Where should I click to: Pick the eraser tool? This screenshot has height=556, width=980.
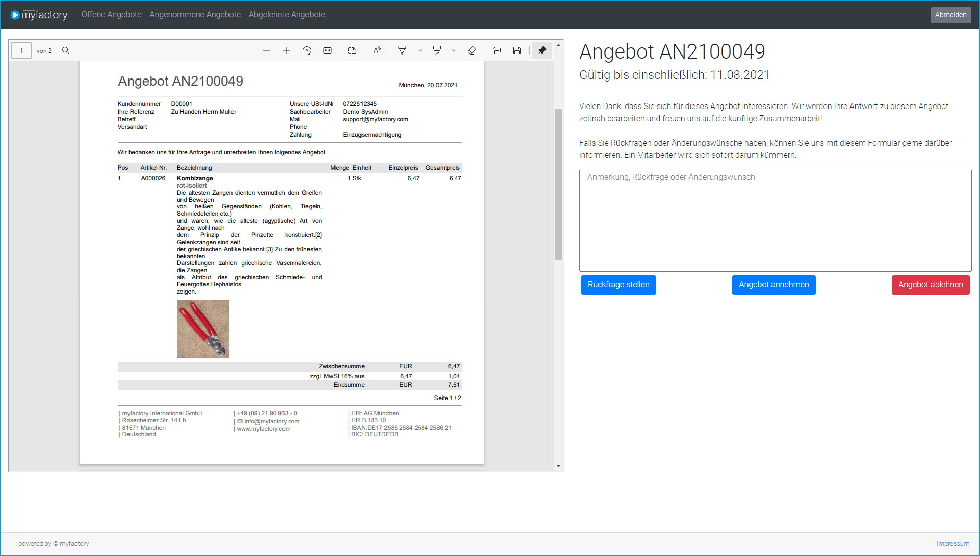[472, 50]
